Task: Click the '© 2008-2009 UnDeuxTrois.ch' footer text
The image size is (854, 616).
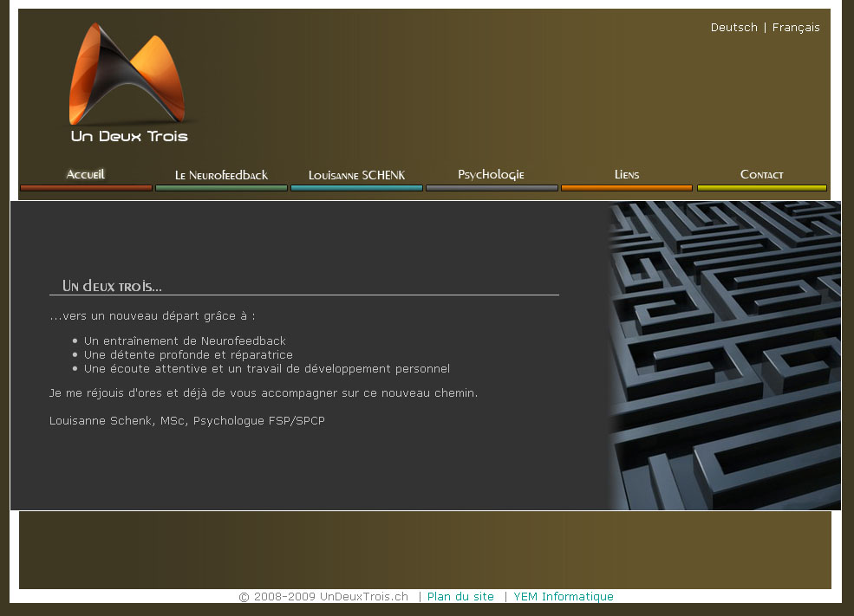Action: [323, 596]
